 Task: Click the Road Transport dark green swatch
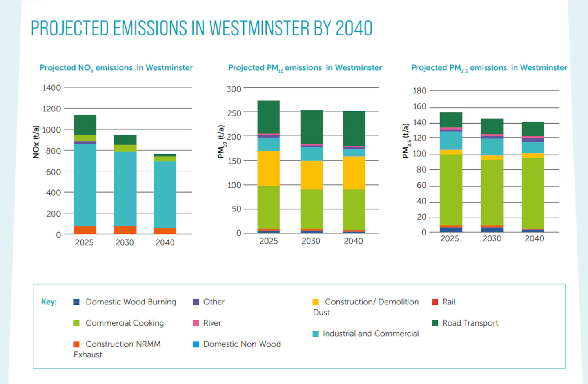[435, 323]
